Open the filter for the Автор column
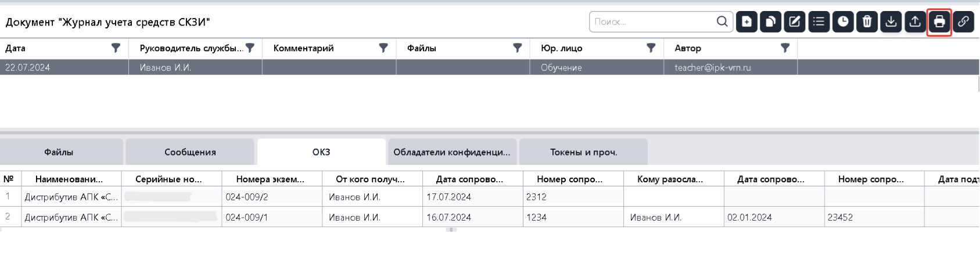 (x=785, y=48)
